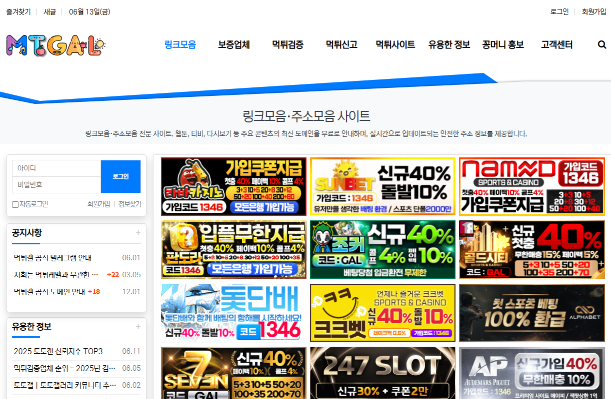Open the SUNBET 신규40% banner
Viewport: 611px width, 399px height.
point(383,186)
